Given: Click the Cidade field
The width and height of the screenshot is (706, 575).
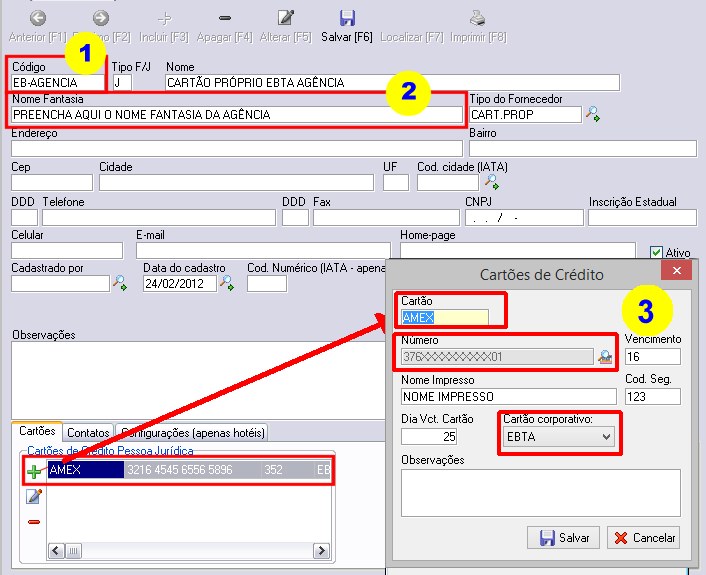Looking at the screenshot, I should pyautogui.click(x=236, y=183).
